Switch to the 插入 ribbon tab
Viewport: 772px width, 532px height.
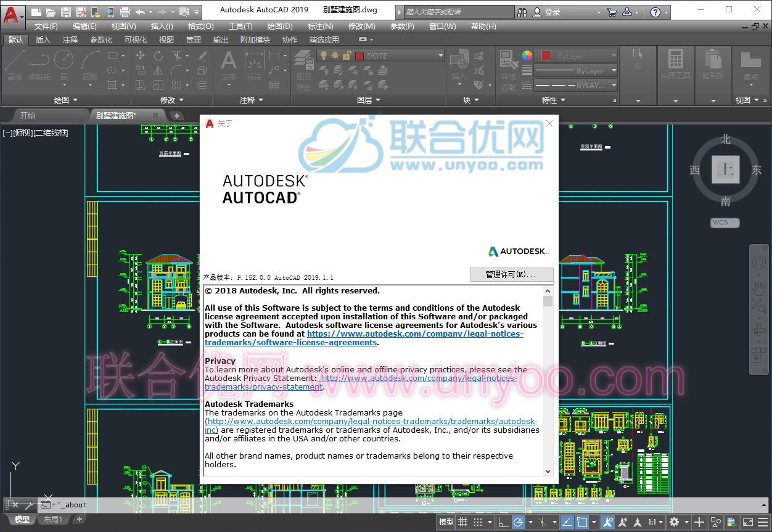point(43,39)
